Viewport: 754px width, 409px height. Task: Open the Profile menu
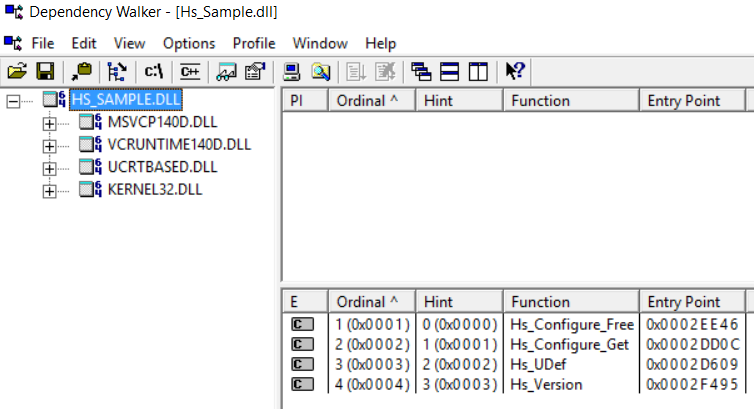tap(254, 43)
